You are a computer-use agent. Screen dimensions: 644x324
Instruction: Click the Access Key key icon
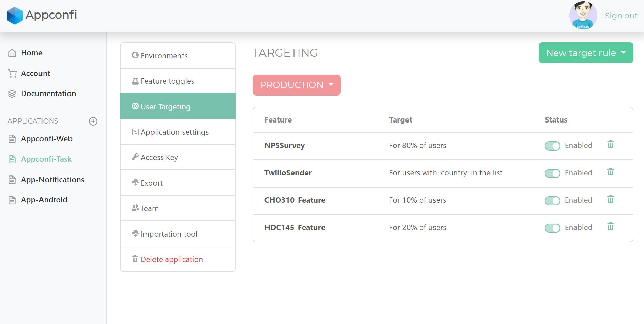[x=135, y=157]
